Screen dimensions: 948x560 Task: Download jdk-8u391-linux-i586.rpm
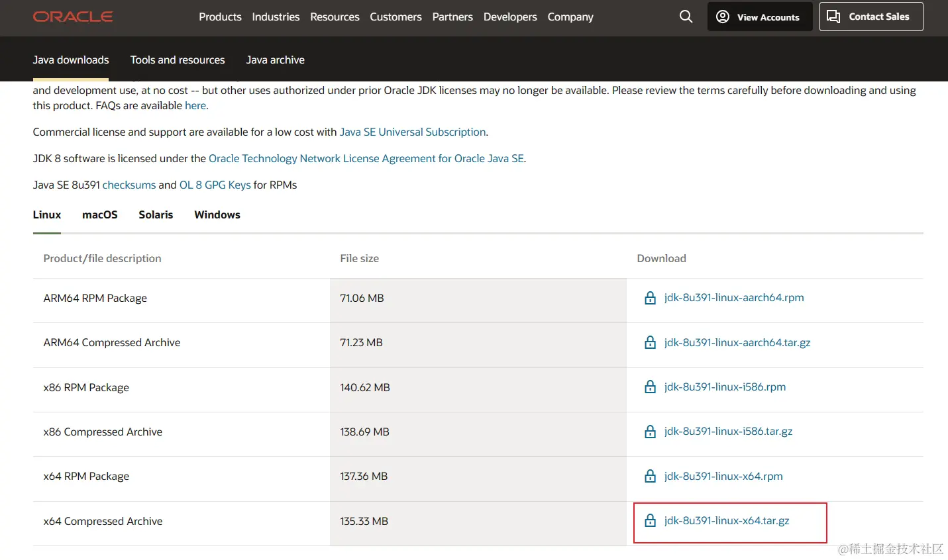click(725, 387)
